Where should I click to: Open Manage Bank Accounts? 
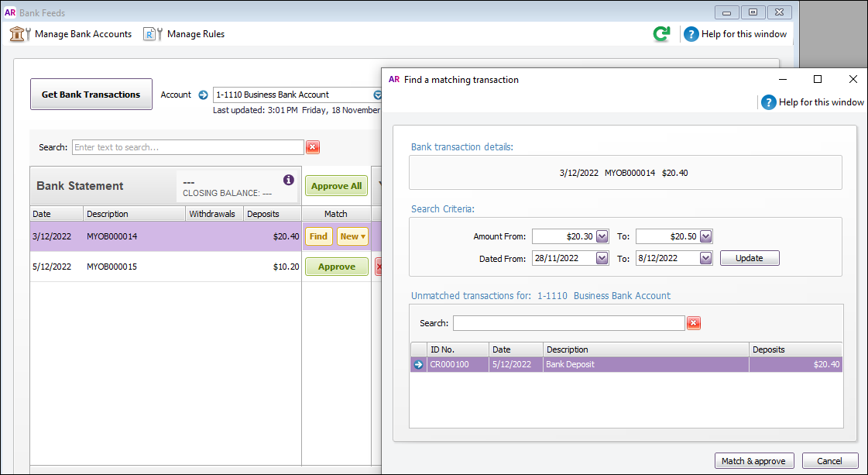pos(71,34)
